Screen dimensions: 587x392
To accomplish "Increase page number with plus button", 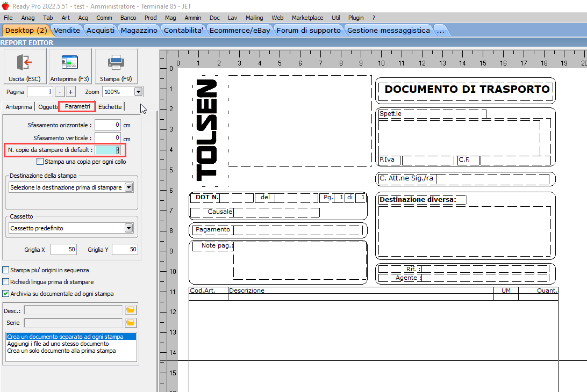I will point(70,92).
